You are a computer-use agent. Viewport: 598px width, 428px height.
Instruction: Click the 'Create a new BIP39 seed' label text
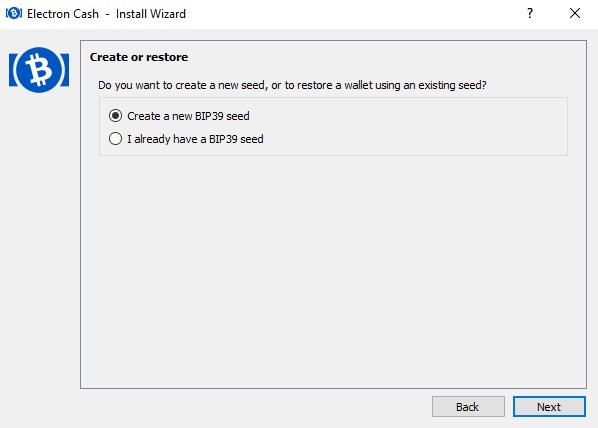tap(188, 116)
